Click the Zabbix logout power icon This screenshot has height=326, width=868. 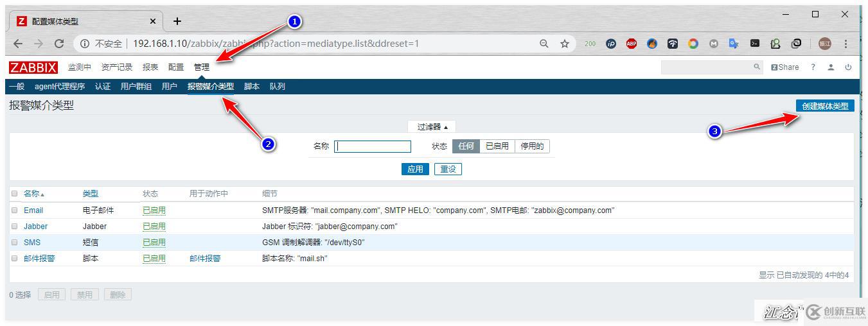click(x=848, y=67)
